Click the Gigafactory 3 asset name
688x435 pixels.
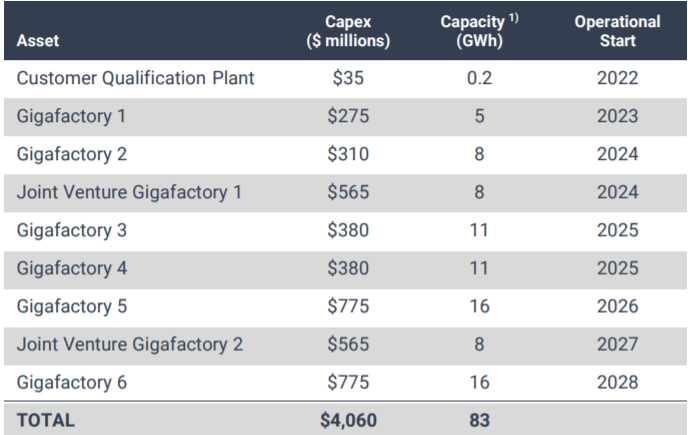pos(71,231)
